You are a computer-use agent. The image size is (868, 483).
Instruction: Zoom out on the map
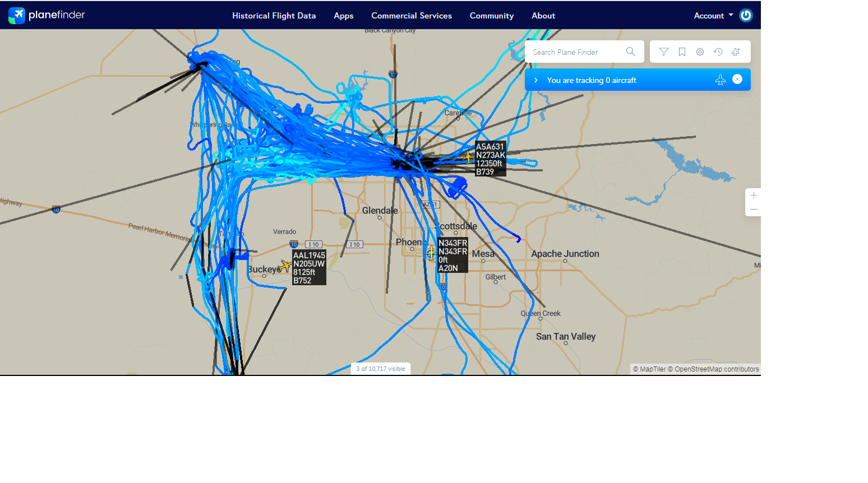[x=754, y=209]
